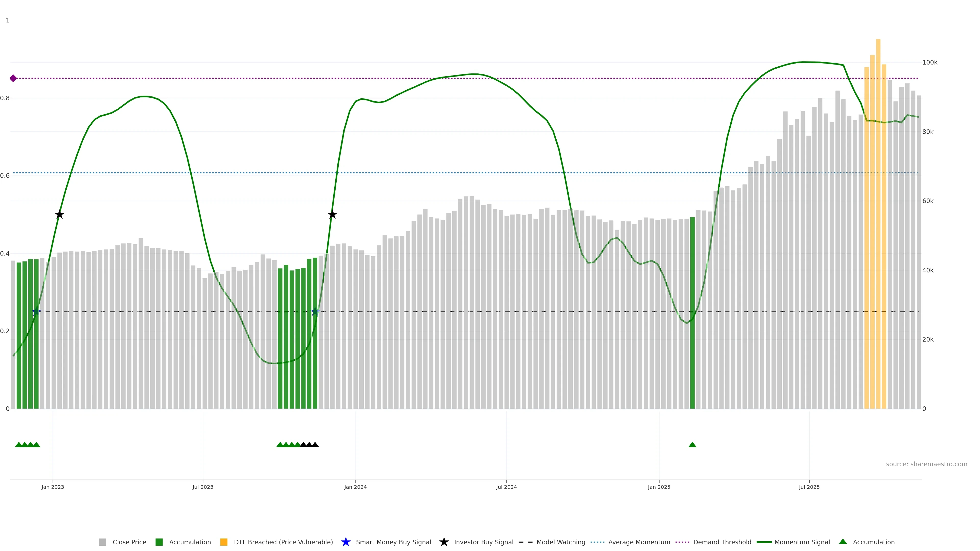Click the blue Smart Money star legend icon

[346, 542]
